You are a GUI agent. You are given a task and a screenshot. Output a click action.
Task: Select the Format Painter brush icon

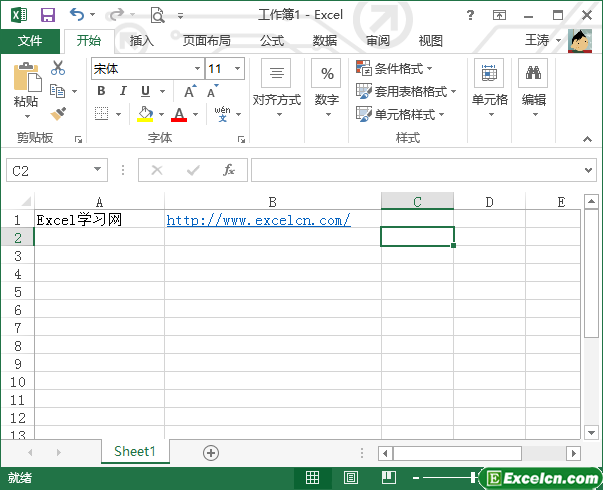(58, 114)
